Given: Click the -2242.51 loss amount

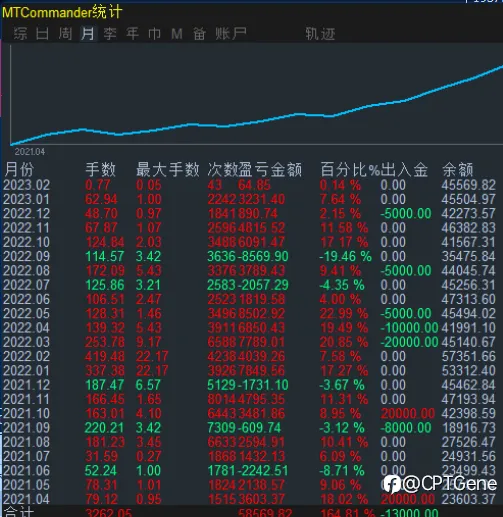Looking at the screenshot, I should [263, 471].
